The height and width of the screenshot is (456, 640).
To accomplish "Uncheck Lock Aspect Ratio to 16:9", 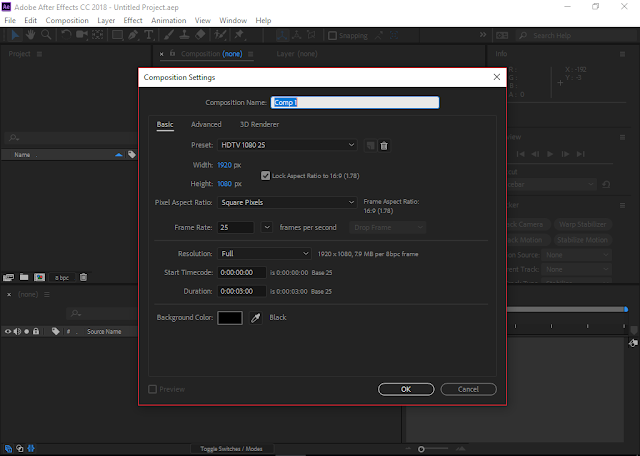I will 266,176.
